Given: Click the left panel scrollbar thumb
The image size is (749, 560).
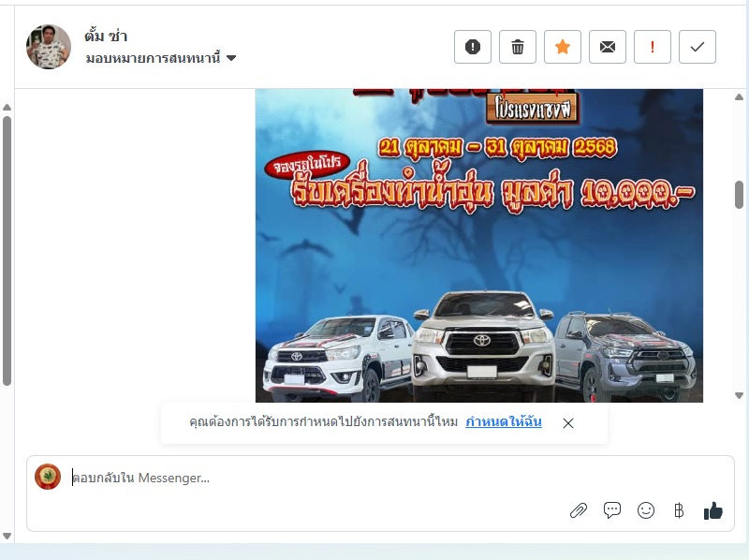Looking at the screenshot, I should click(7, 250).
